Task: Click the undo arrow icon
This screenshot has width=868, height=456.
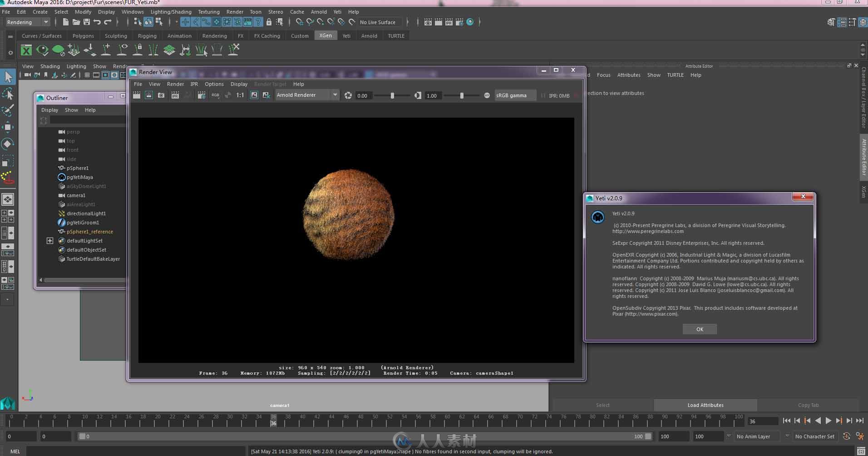Action: [x=97, y=22]
